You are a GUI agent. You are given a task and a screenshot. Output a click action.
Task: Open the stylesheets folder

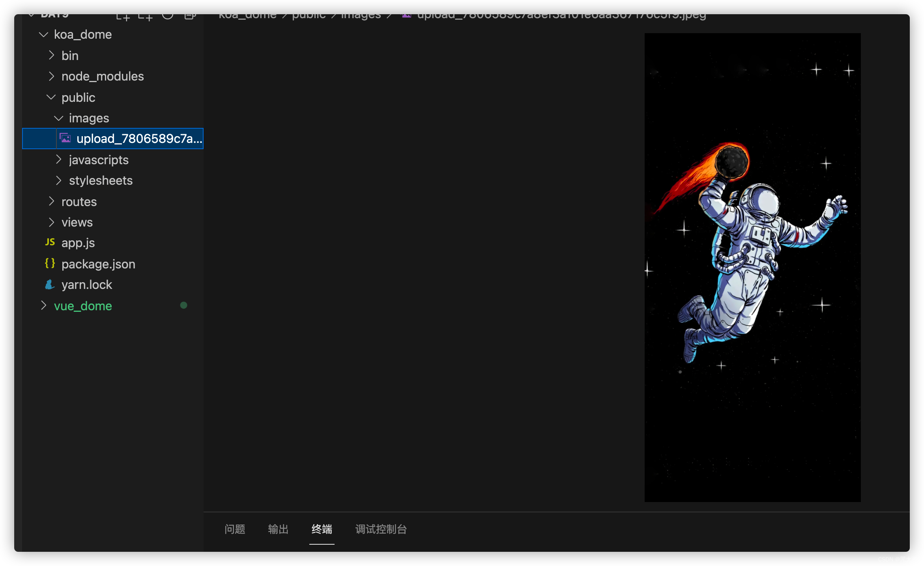(101, 180)
